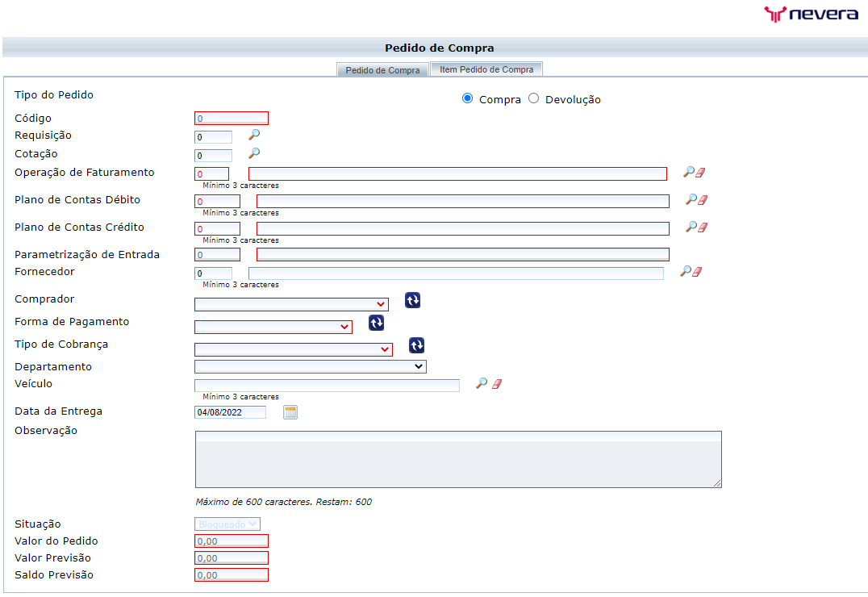
Task: Open the Data da Entrega calendar picker
Action: [x=290, y=411]
